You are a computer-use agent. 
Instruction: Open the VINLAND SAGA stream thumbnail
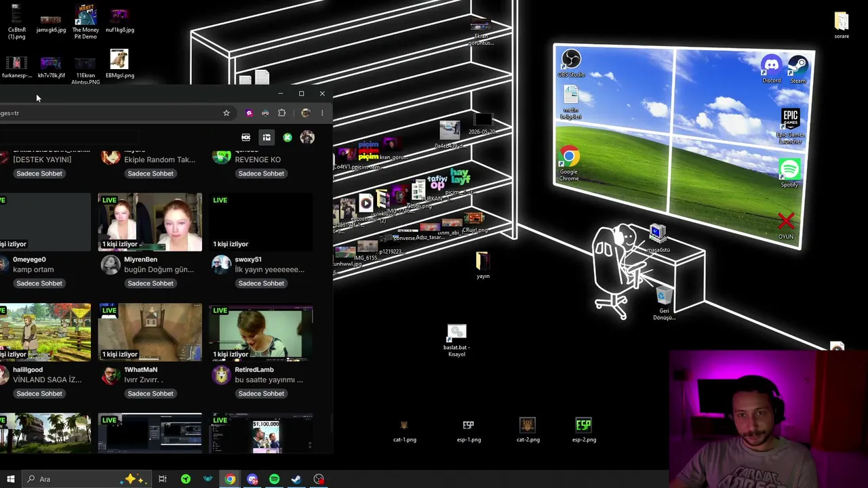click(x=45, y=332)
